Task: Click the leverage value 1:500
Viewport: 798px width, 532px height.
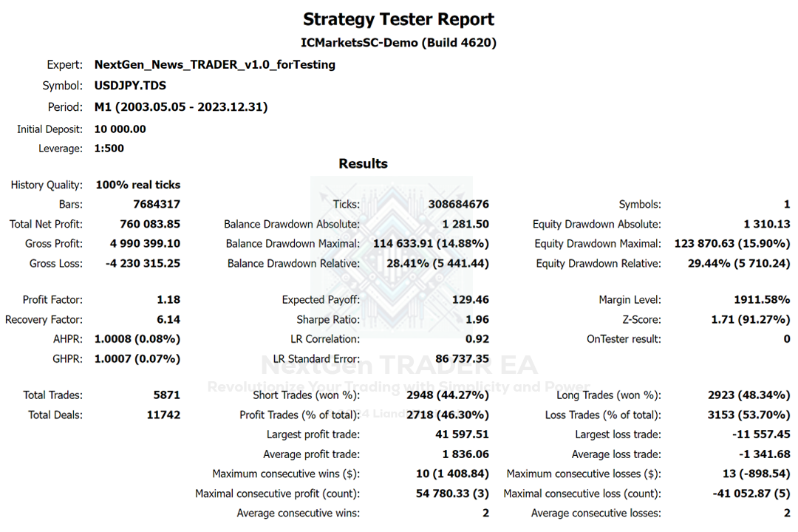Action: coord(109,149)
